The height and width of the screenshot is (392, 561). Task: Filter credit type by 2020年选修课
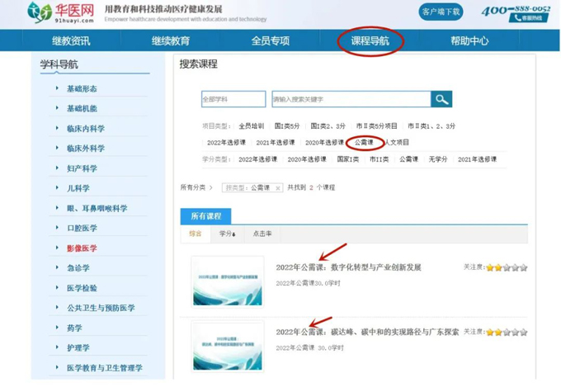click(307, 159)
